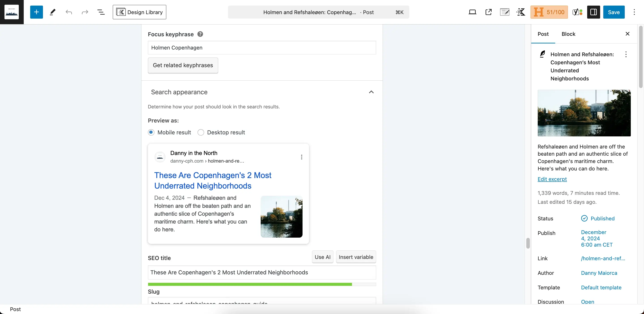Change Discussion setting Open
This screenshot has width=644, height=314.
[588, 302]
